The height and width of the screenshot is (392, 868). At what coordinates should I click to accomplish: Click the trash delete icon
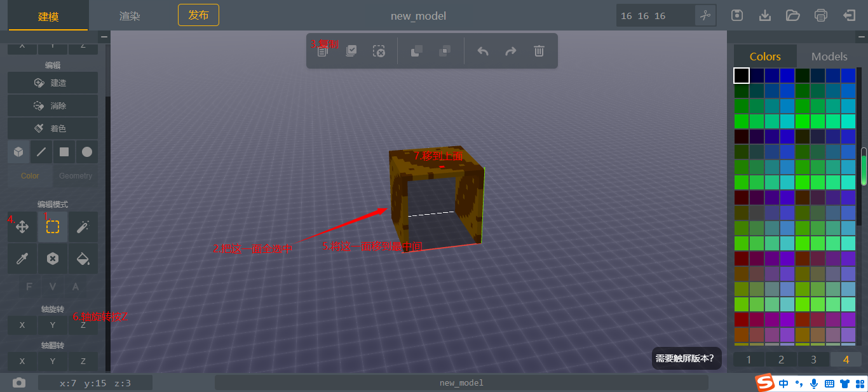539,51
